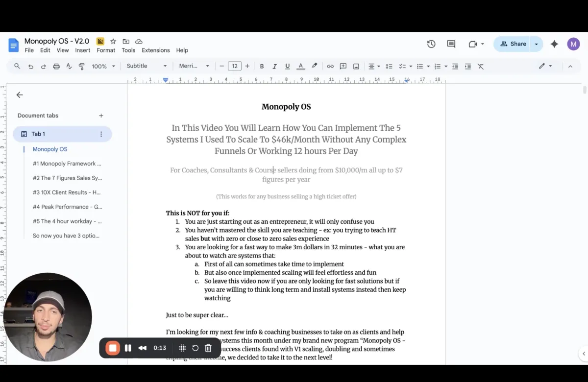Go to #4 Peak Performance outline item

67,207
